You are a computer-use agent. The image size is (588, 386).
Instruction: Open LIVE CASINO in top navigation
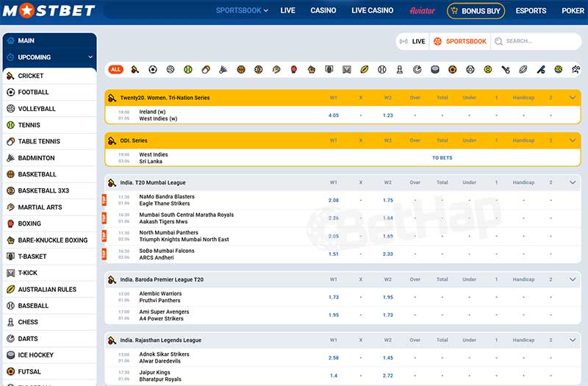tap(373, 10)
